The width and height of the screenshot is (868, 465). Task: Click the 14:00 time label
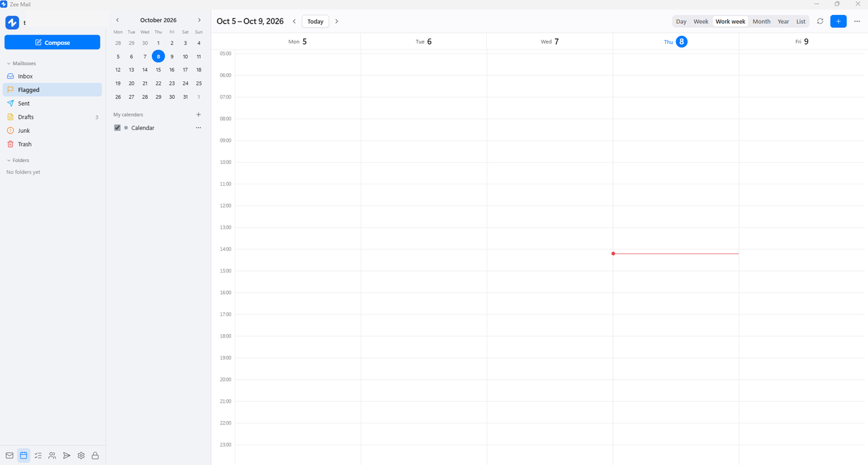point(225,249)
